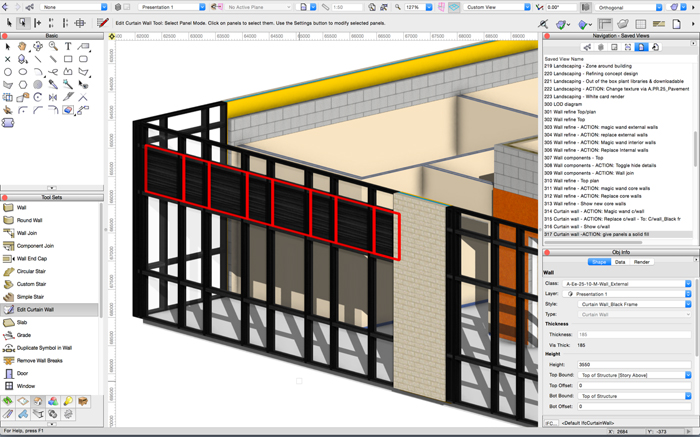
Task: Click the Text tool in Basic palette
Action: coord(68,46)
